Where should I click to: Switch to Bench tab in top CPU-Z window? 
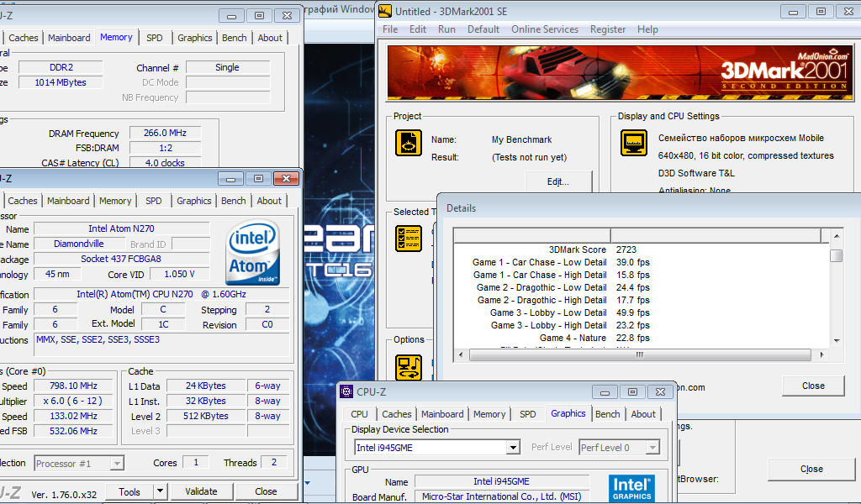[235, 38]
